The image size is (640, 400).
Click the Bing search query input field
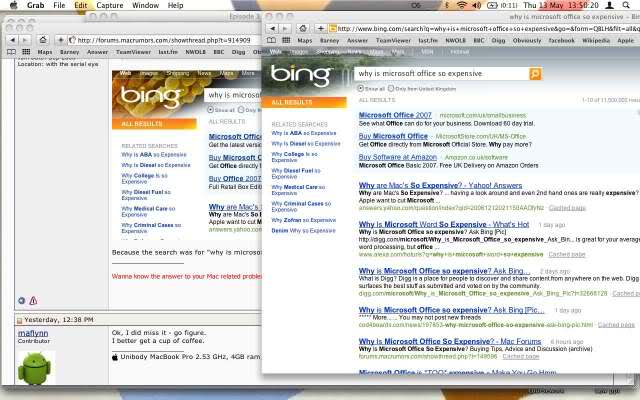pyautogui.click(x=442, y=73)
